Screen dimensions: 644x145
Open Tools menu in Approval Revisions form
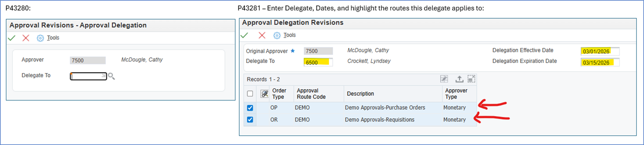click(53, 38)
